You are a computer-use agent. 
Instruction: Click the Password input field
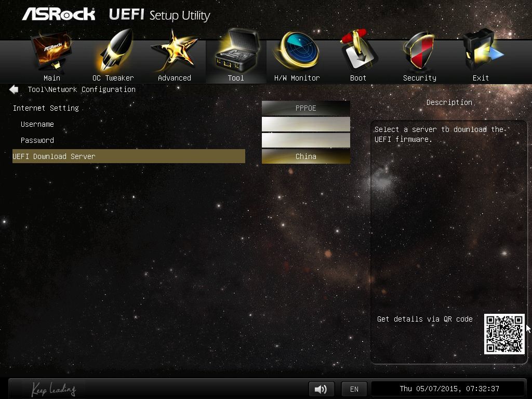305,140
